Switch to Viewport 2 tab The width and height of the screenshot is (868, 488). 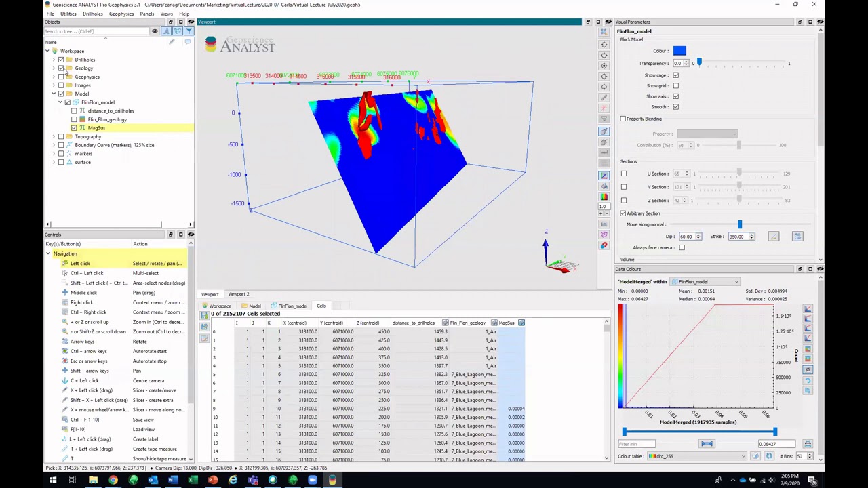click(239, 294)
